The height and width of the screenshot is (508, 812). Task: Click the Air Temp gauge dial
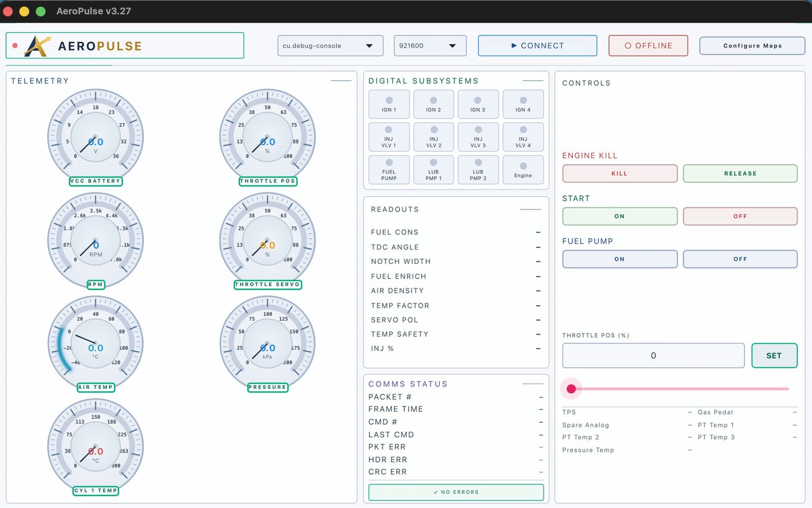(x=95, y=344)
